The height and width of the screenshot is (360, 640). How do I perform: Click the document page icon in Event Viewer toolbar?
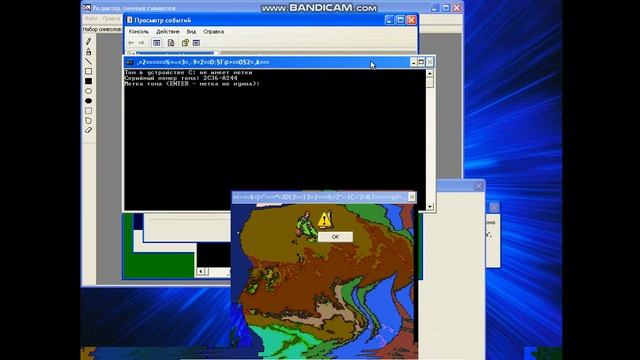pyautogui.click(x=171, y=43)
